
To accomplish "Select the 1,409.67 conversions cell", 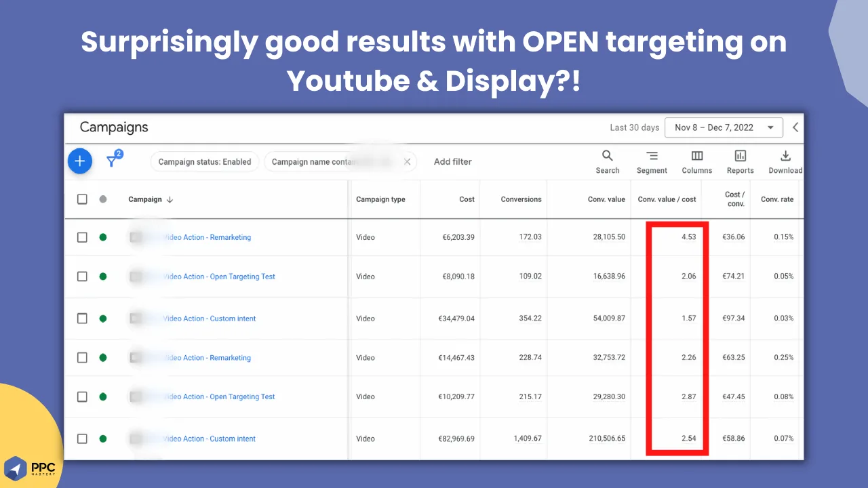I will click(526, 439).
